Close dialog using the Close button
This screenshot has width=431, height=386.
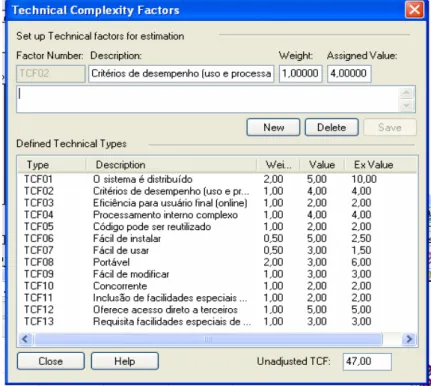[51, 361]
